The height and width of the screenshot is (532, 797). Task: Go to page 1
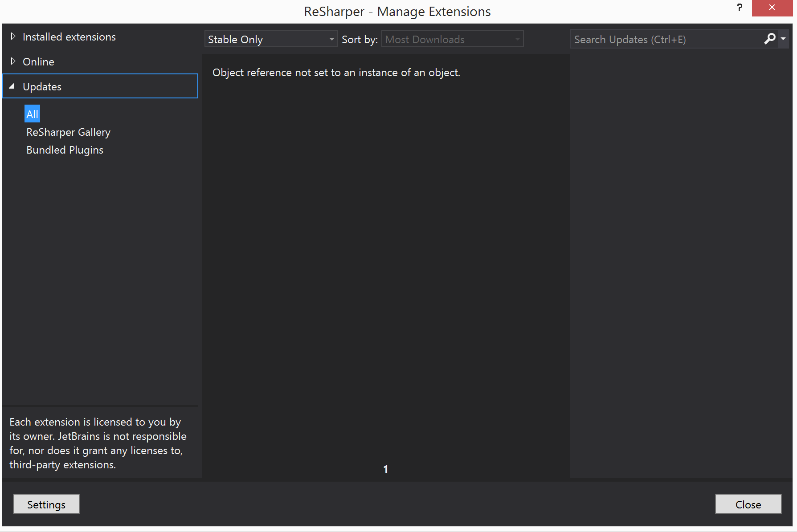coord(386,469)
